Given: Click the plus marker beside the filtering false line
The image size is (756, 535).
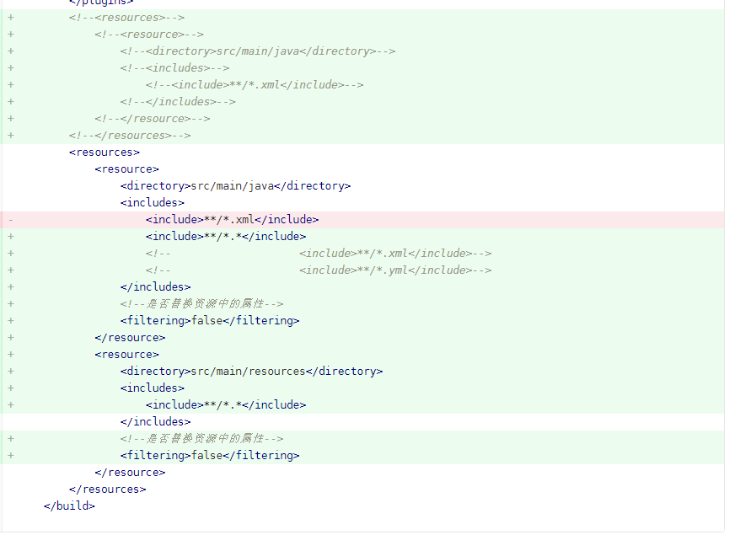Looking at the screenshot, I should point(10,320).
